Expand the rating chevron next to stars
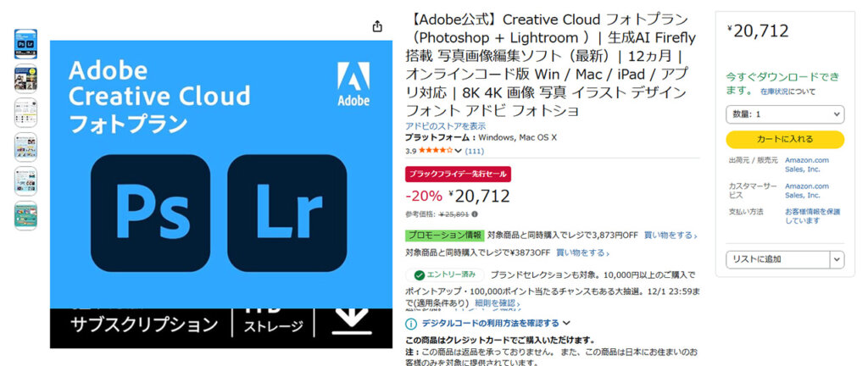This screenshot has width=868, height=366. click(x=459, y=151)
